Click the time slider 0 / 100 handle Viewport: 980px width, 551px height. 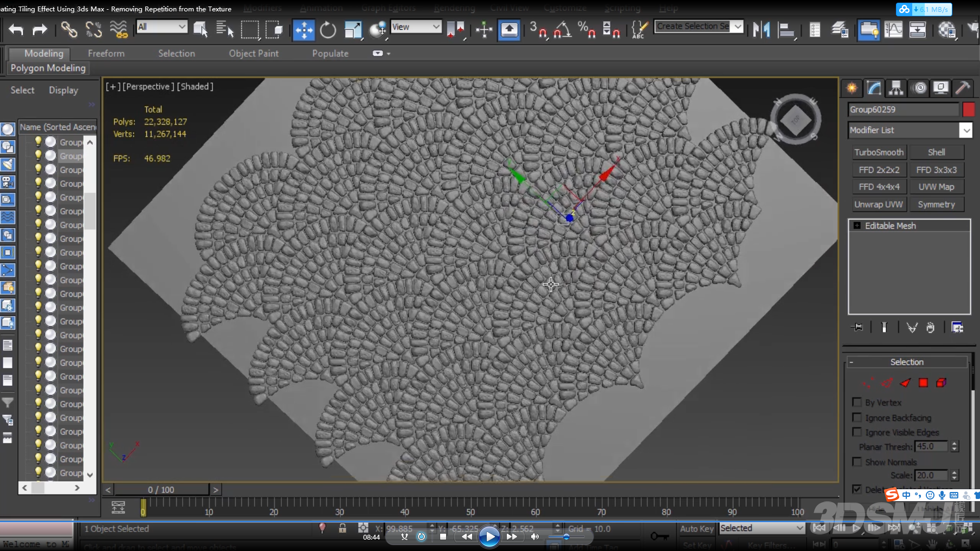(x=161, y=490)
